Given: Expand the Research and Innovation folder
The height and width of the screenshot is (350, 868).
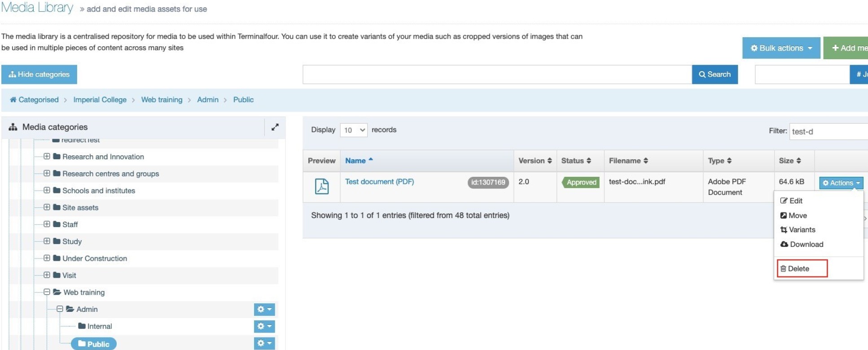Looking at the screenshot, I should tap(47, 157).
